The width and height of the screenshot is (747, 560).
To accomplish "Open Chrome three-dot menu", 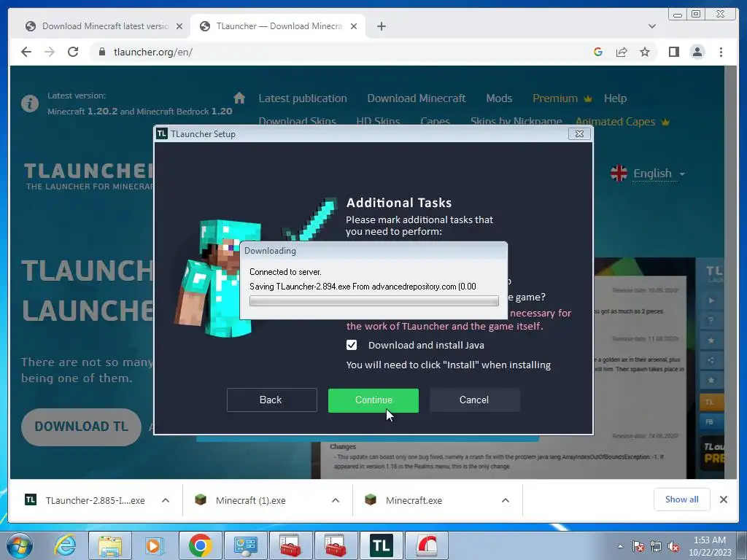I will 721,52.
